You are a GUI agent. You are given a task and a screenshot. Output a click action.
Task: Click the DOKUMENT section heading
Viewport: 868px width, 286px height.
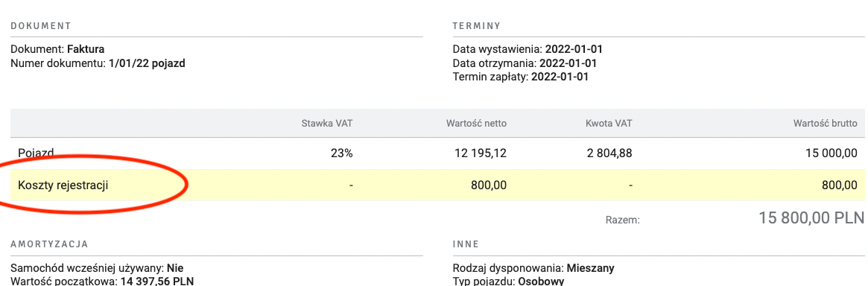(x=40, y=26)
